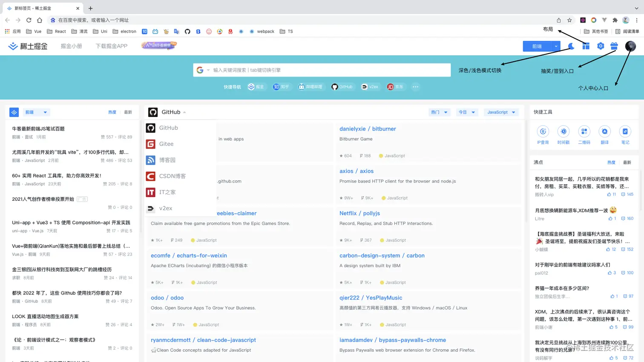644x362 pixels.
Task: Open the 京东 quick navigation shortcut
Action: (395, 87)
